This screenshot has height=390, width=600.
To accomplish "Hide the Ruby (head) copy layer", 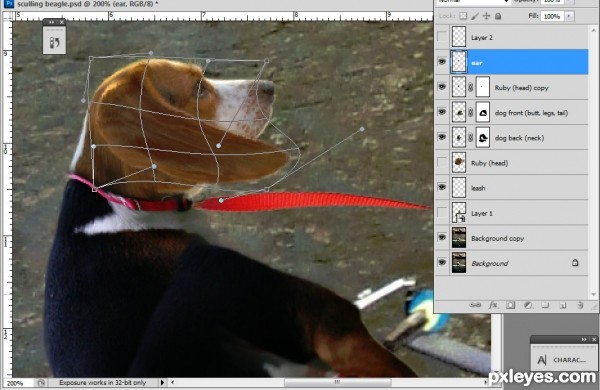I will [x=442, y=87].
